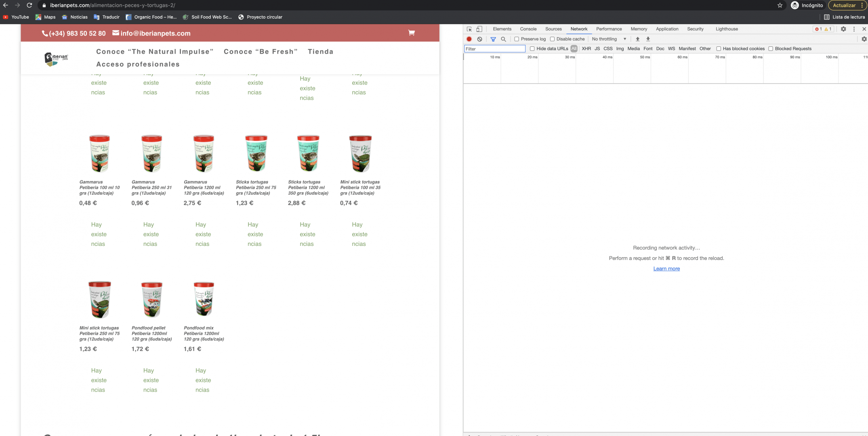
Task: Switch to the Memory tab
Action: pyautogui.click(x=639, y=29)
